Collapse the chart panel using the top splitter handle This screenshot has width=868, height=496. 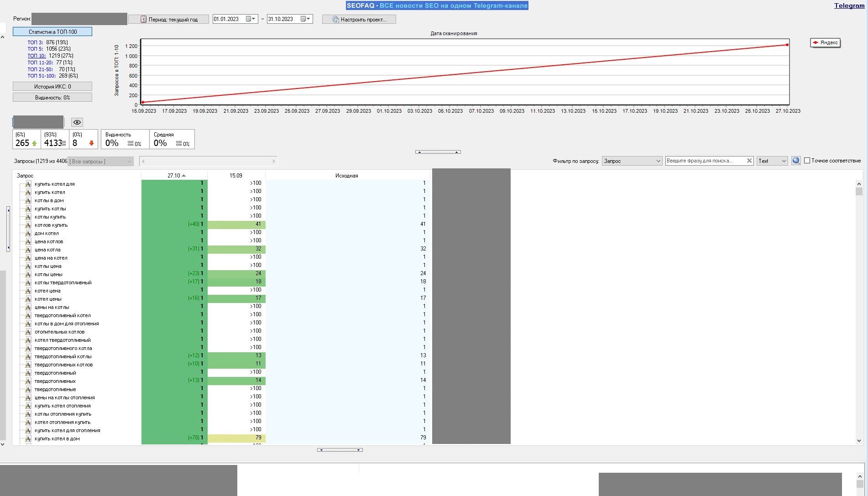click(438, 152)
